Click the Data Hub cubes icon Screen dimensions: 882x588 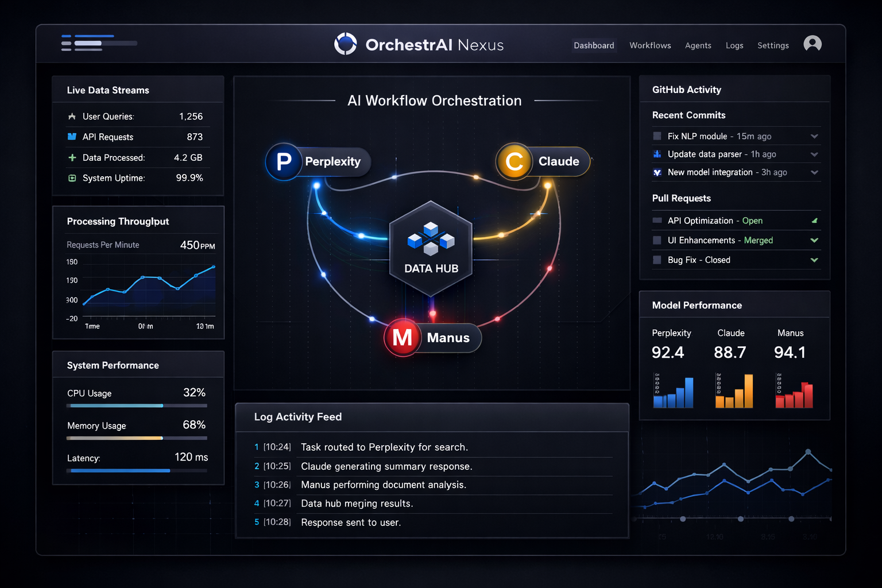[x=431, y=238]
